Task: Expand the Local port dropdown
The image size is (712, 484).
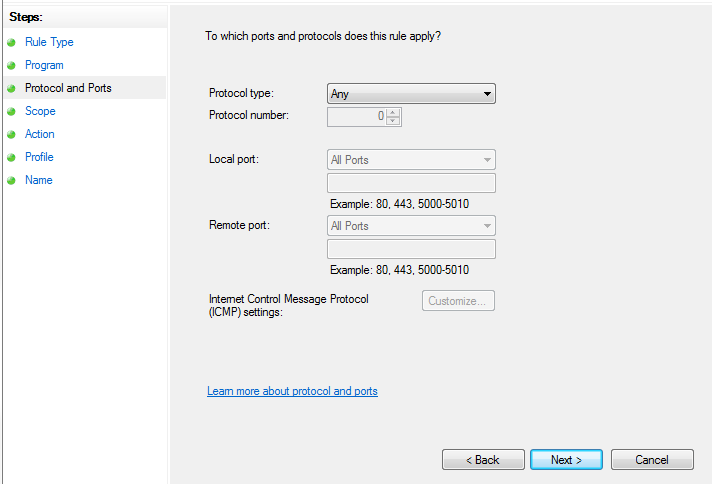Action: pyautogui.click(x=411, y=160)
